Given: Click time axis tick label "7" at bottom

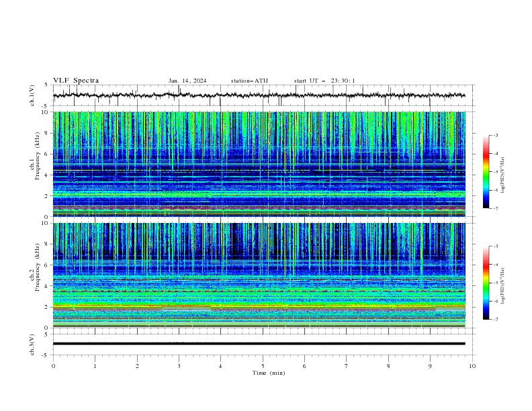Looking at the screenshot, I should (347, 366).
